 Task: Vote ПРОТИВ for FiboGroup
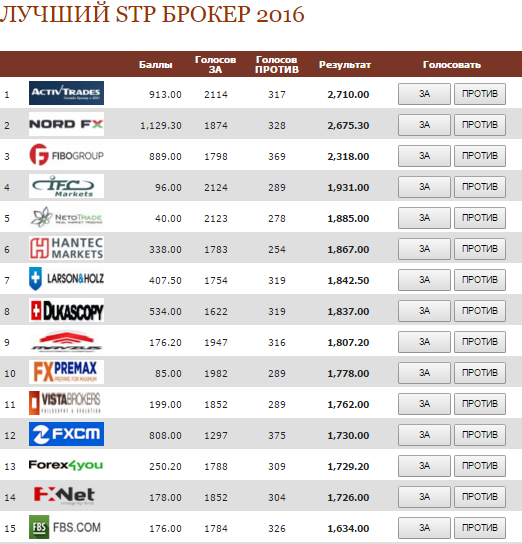pyautogui.click(x=480, y=156)
